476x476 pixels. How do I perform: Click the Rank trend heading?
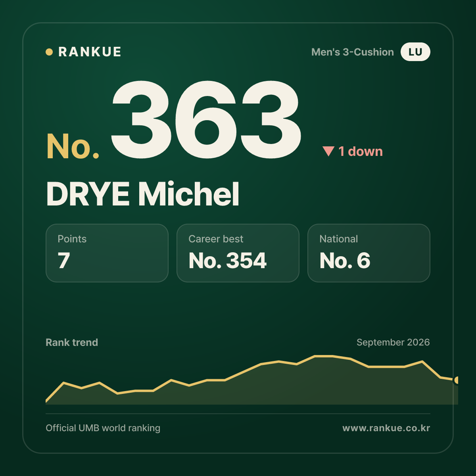72,342
